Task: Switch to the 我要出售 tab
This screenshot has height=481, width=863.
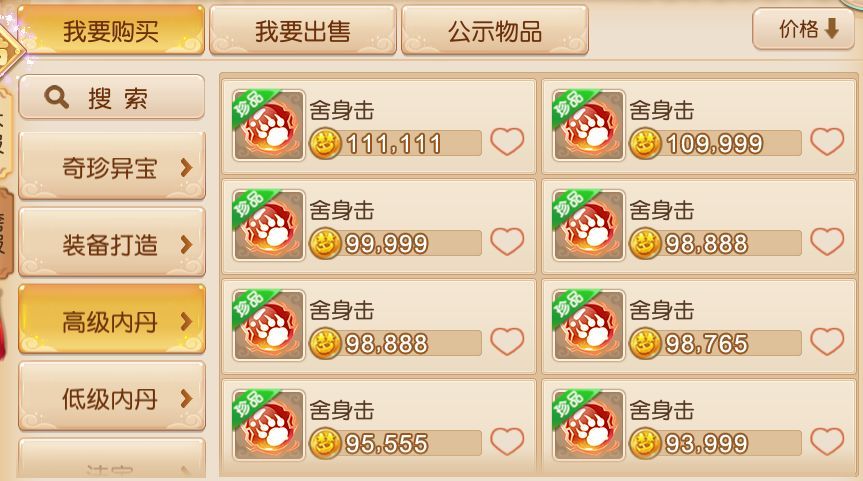Action: tap(303, 30)
